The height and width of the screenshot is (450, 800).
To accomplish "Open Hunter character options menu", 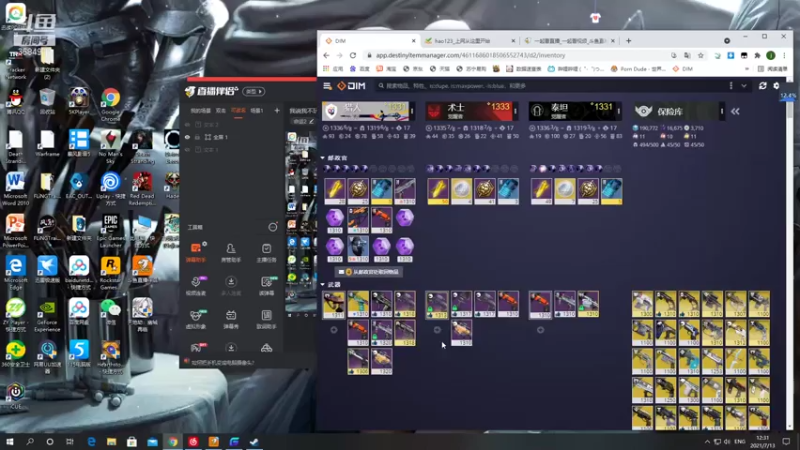I will click(x=412, y=111).
